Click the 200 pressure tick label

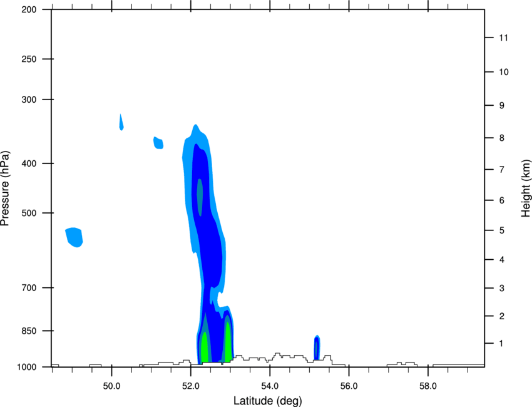click(x=29, y=9)
